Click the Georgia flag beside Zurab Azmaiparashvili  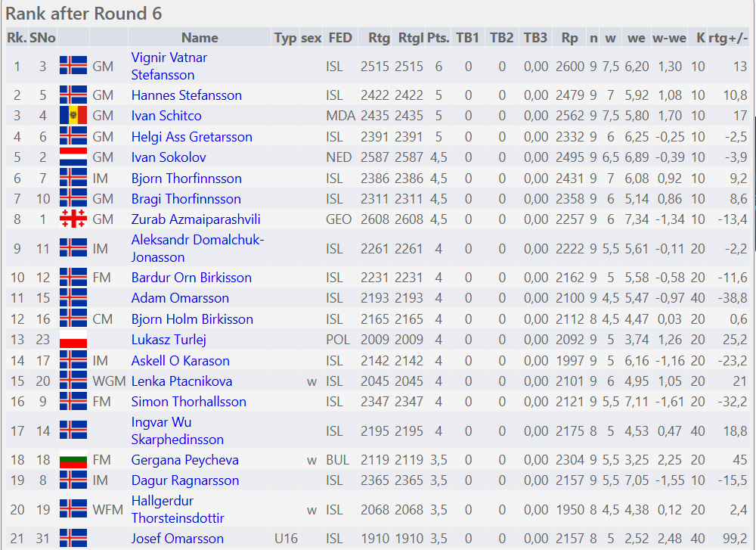coord(73,219)
